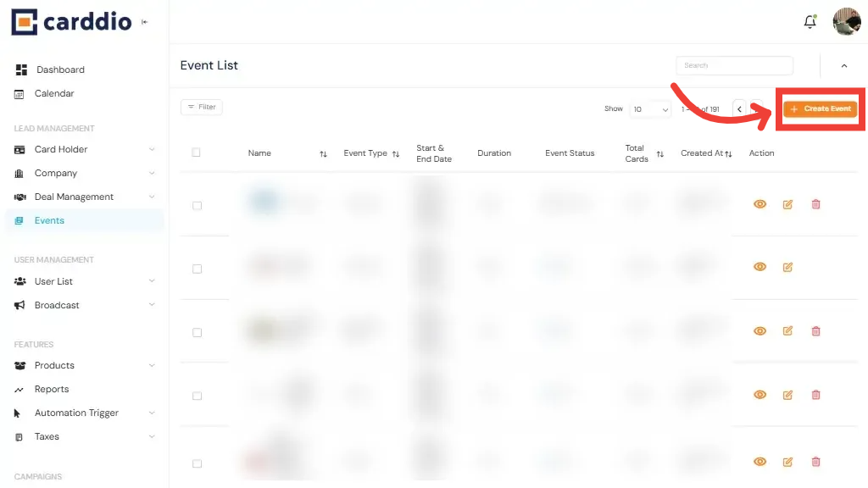Click inside the Search input field
868x488 pixels.
tap(734, 65)
